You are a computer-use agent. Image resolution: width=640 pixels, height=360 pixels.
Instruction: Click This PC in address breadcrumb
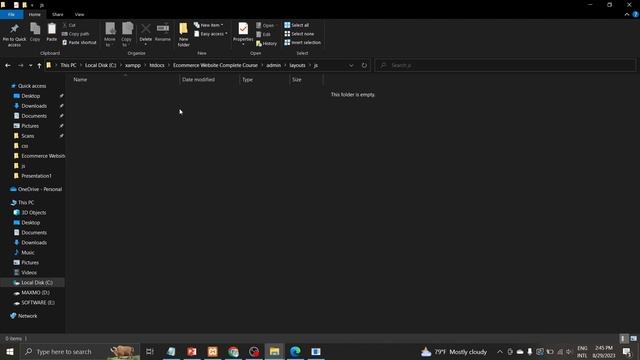68,65
